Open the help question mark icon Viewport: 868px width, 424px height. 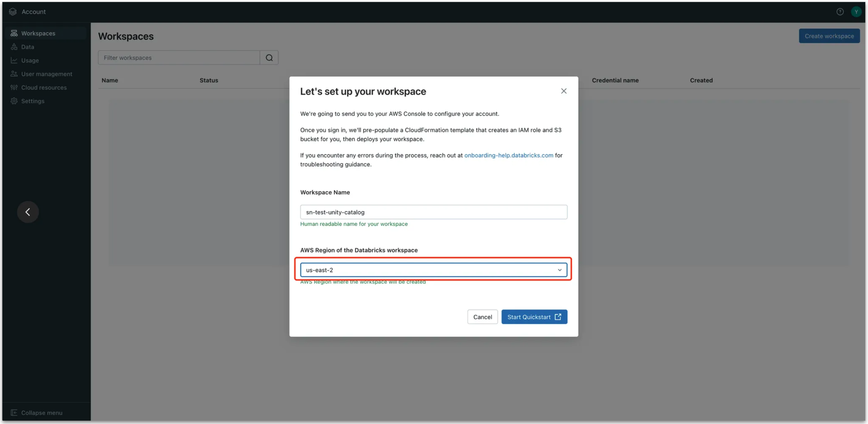[x=839, y=12]
